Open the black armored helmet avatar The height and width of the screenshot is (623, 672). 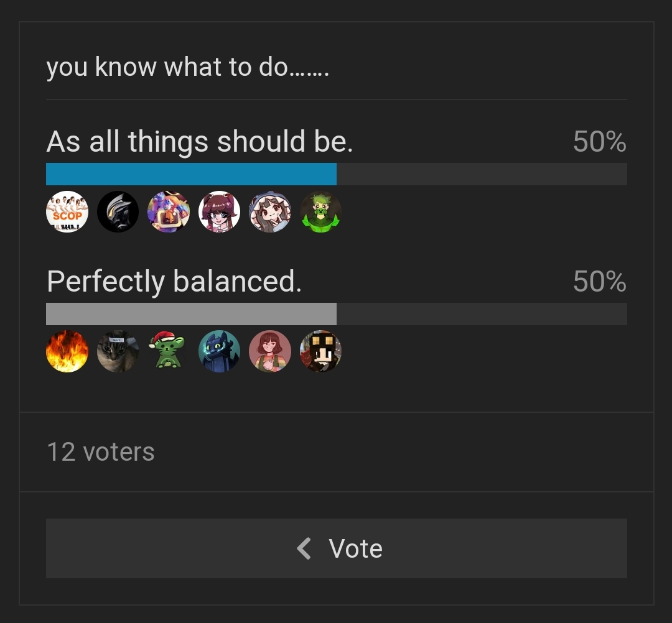(118, 212)
